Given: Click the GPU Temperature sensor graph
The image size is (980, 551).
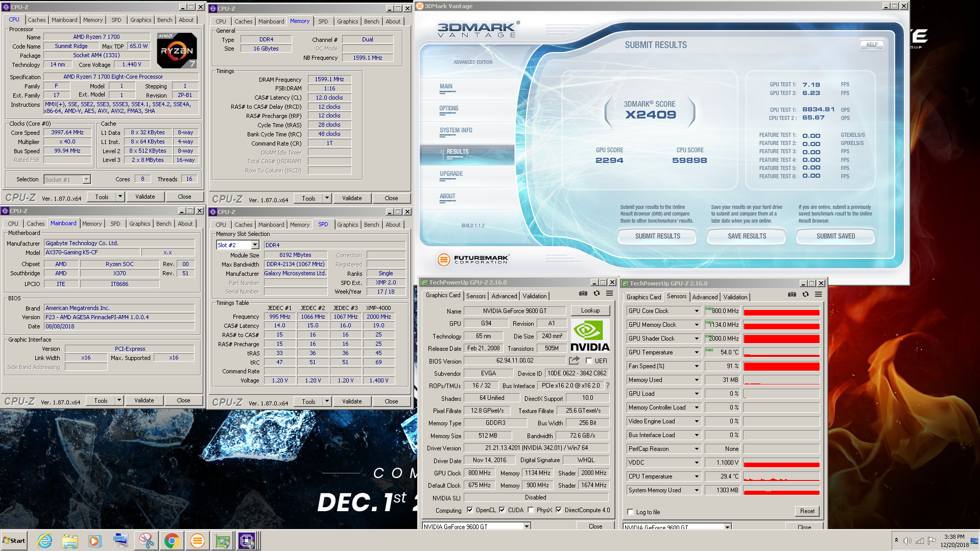Looking at the screenshot, I should click(x=781, y=352).
